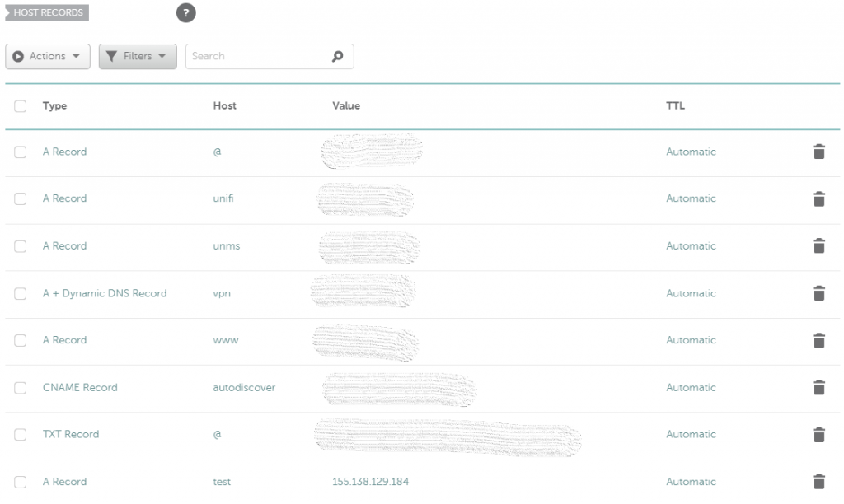Open the Actions dropdown
Screen dimensions: 844x504
click(x=48, y=57)
